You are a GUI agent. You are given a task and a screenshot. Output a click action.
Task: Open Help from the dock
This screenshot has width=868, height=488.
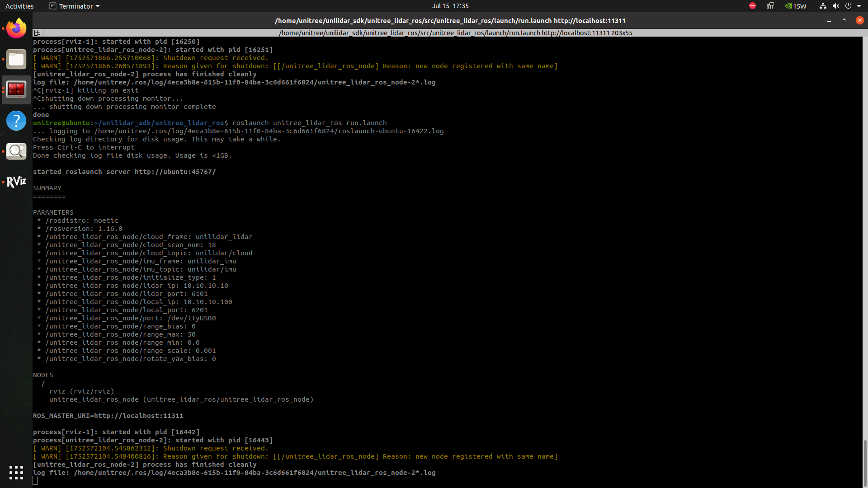(16, 121)
